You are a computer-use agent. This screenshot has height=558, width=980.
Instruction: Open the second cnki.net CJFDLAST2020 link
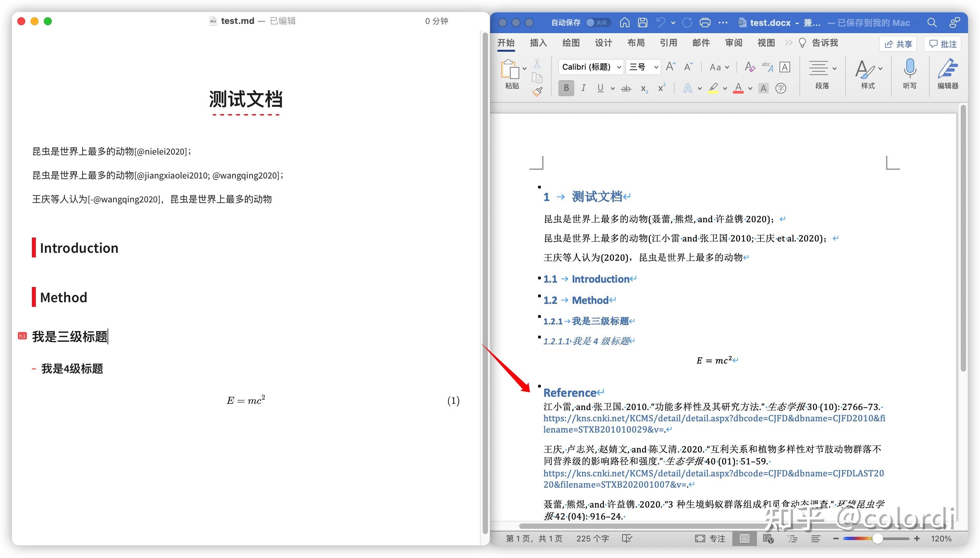[713, 479]
